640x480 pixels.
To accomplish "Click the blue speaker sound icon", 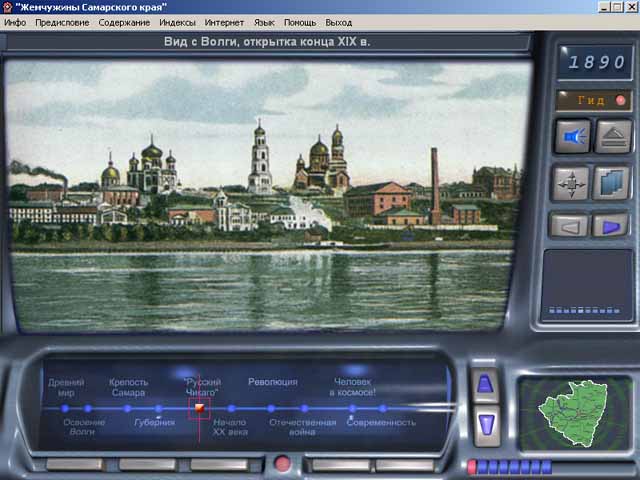I will point(572,137).
